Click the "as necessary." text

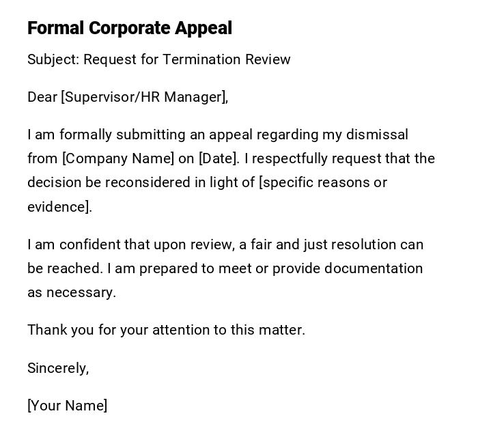[x=72, y=292]
